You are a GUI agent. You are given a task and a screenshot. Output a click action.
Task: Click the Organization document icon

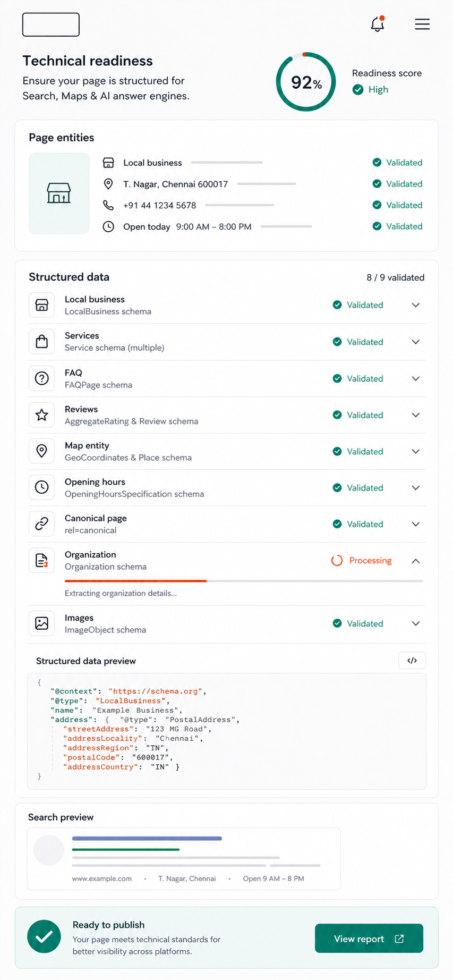coord(41,560)
